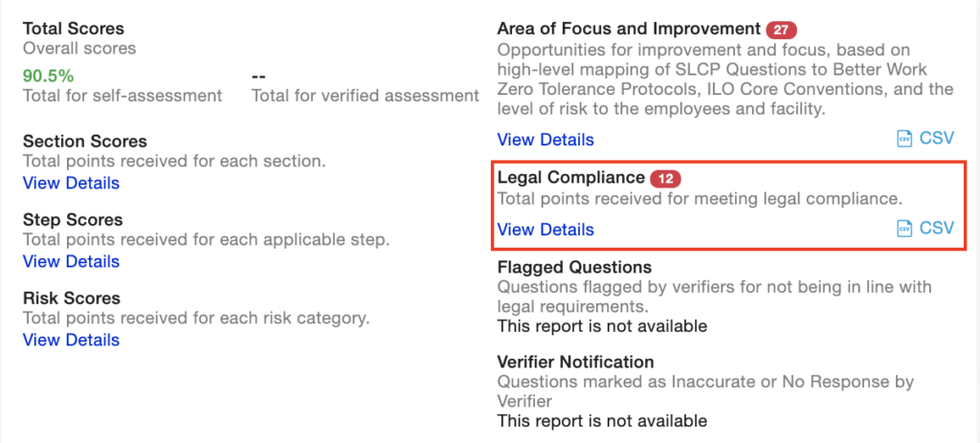Screen dimensions: 980x443
Task: Click the Verifier Notification heading
Action: point(575,362)
